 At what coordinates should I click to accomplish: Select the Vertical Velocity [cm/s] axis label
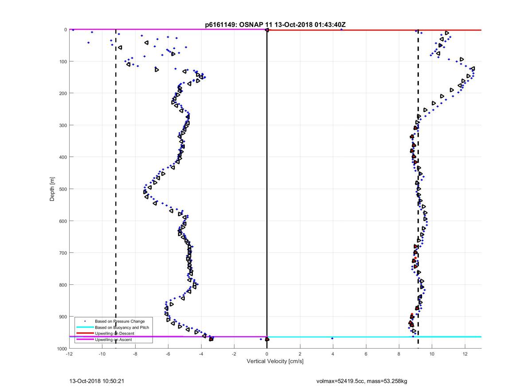[x=275, y=361]
